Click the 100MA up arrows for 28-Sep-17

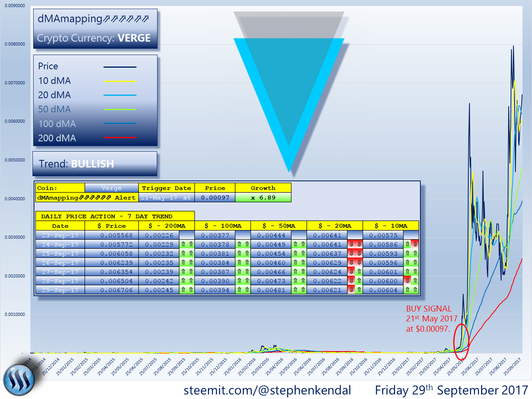tap(243, 281)
